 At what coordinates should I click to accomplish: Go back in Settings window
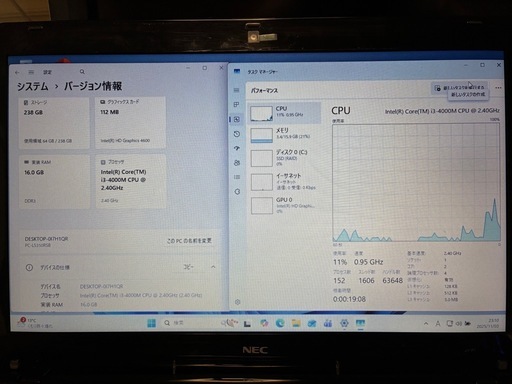click(x=17, y=72)
